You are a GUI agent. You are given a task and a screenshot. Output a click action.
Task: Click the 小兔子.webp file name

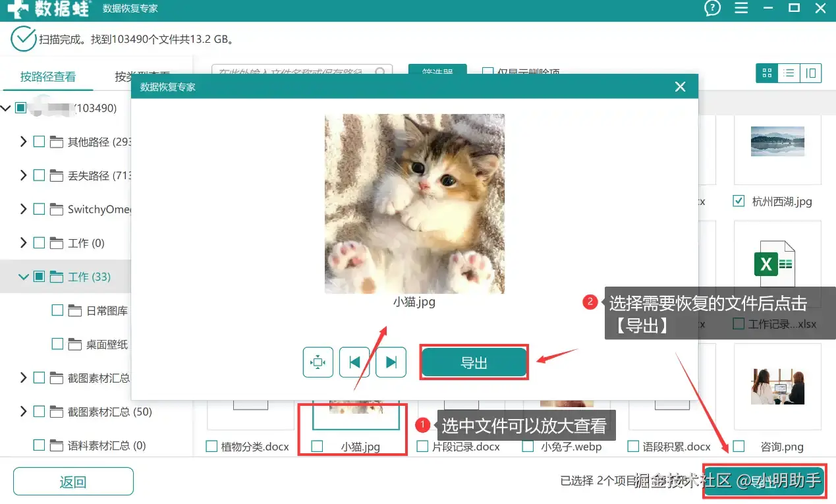(571, 447)
